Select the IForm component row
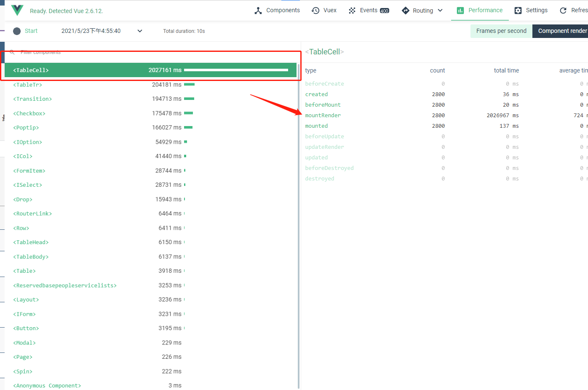The height and width of the screenshot is (390, 588). click(x=150, y=314)
